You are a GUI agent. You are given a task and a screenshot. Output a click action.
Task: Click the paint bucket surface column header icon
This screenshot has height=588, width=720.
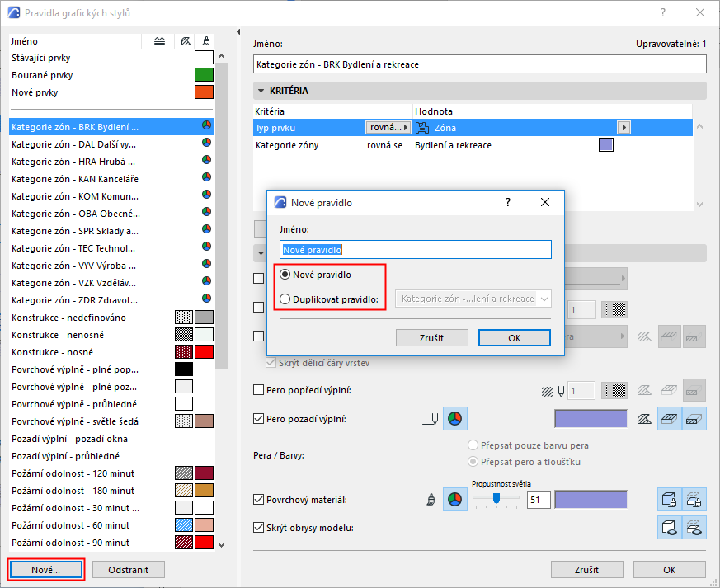pyautogui.click(x=205, y=41)
